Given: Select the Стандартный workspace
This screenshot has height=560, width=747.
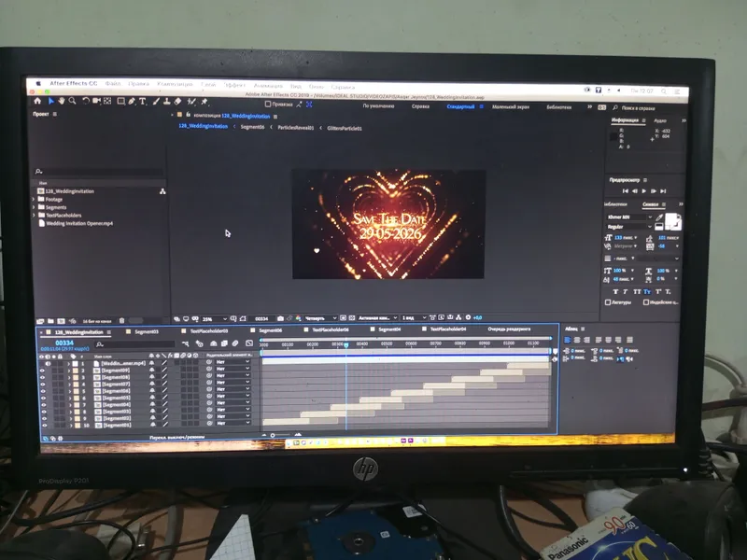Looking at the screenshot, I should (x=460, y=106).
